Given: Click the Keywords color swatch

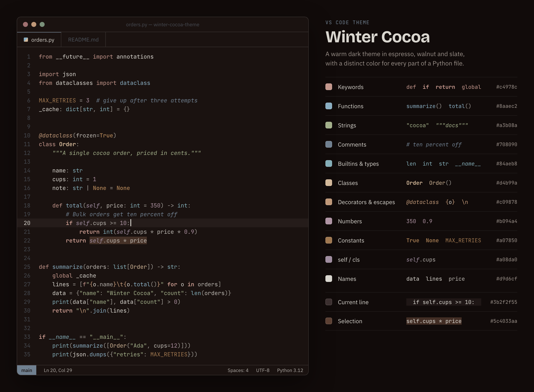Looking at the screenshot, I should point(329,87).
